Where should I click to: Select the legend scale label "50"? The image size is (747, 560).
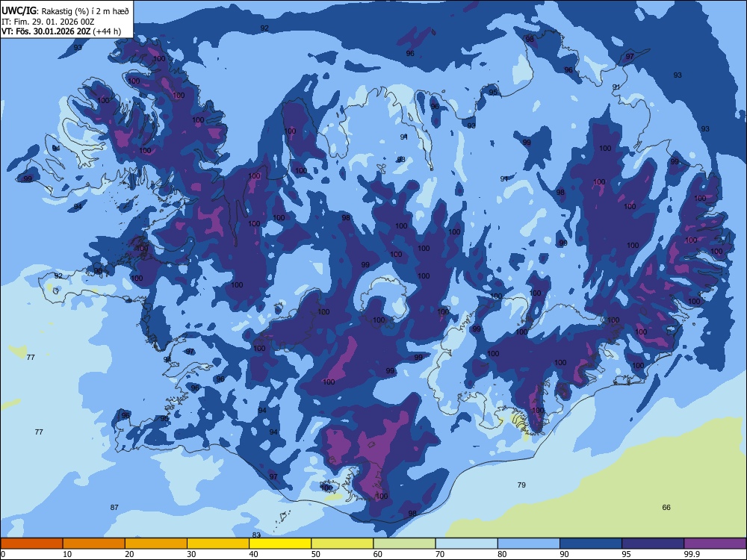click(316, 554)
